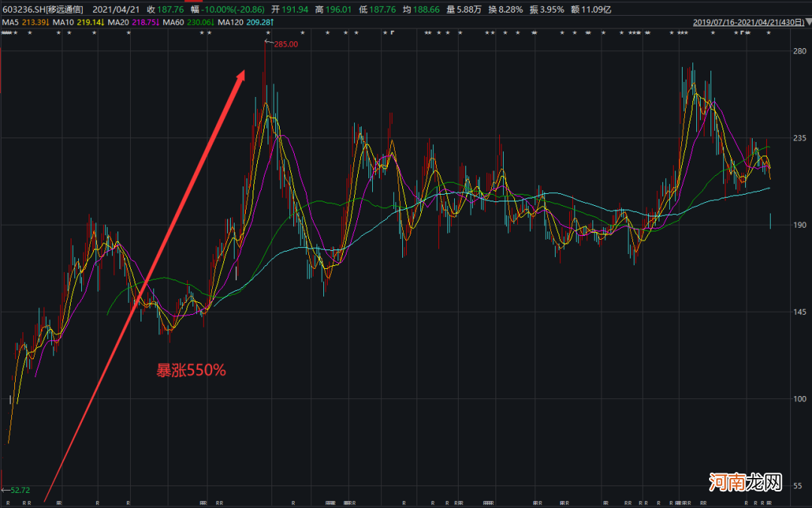Click the 280 price axis label
Viewport: 812px width, 508px height.
[799, 51]
